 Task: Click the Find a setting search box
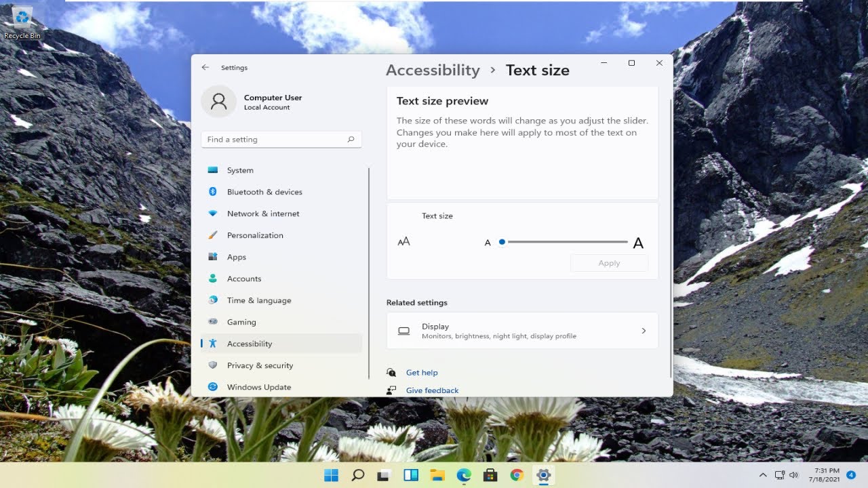tap(275, 140)
